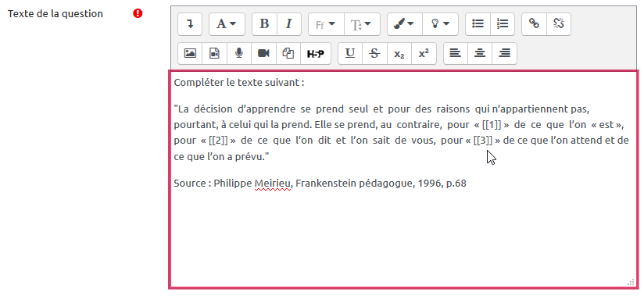Click the line 'Compléter le texte suivant :'

[239, 83]
